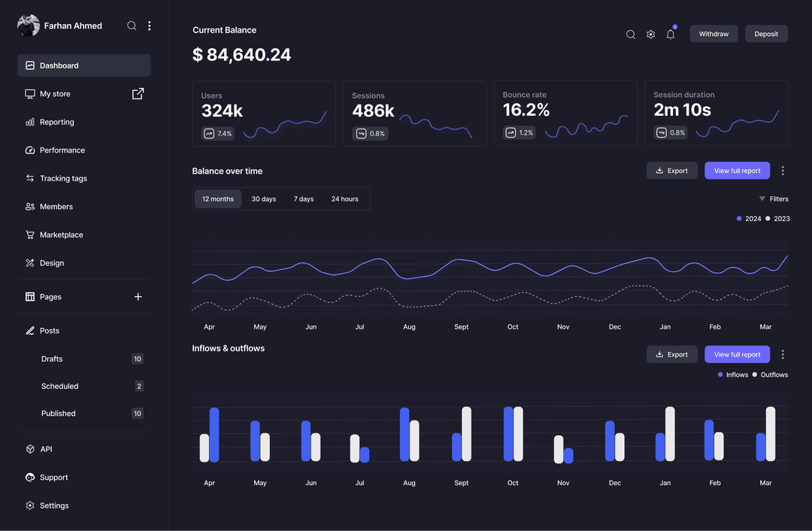Click the Withdraw button
The image size is (812, 531).
coord(713,34)
